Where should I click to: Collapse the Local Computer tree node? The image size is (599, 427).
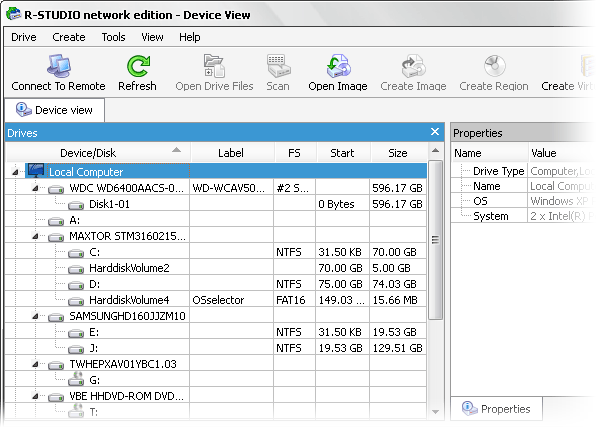[x=15, y=172]
